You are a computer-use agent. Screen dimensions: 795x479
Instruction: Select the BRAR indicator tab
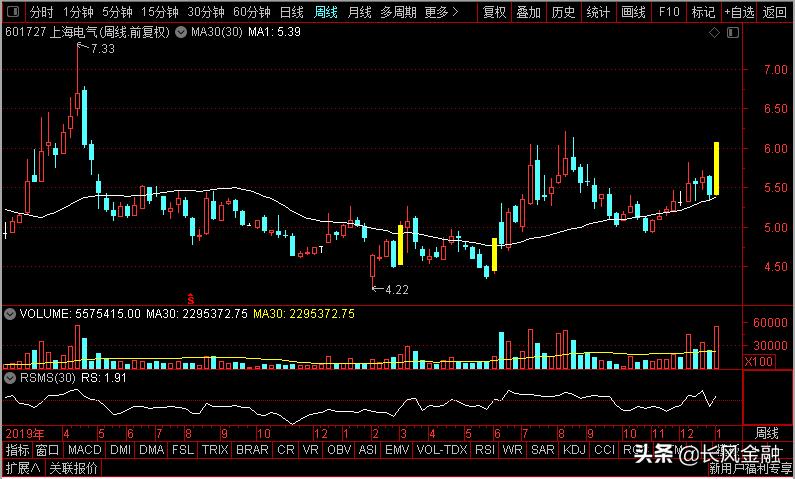coord(252,449)
